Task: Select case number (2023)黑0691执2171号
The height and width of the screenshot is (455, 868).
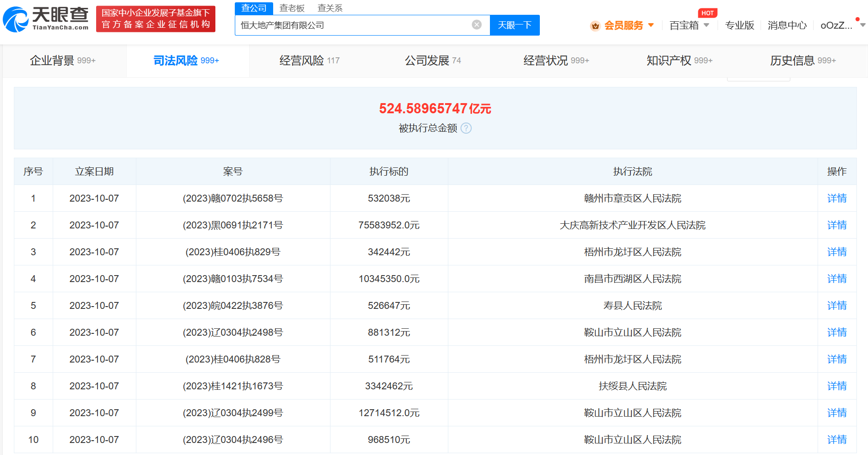Action: coord(233,225)
